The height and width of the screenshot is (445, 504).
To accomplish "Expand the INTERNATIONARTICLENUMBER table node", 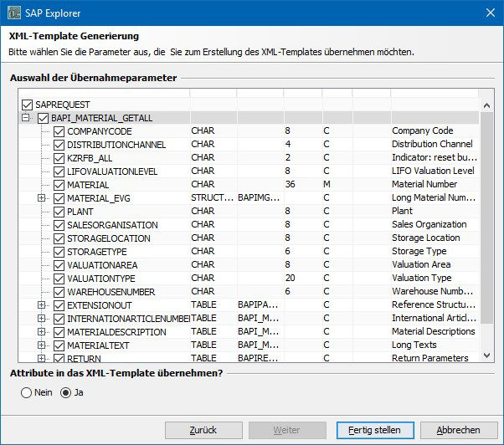I will point(42,318).
